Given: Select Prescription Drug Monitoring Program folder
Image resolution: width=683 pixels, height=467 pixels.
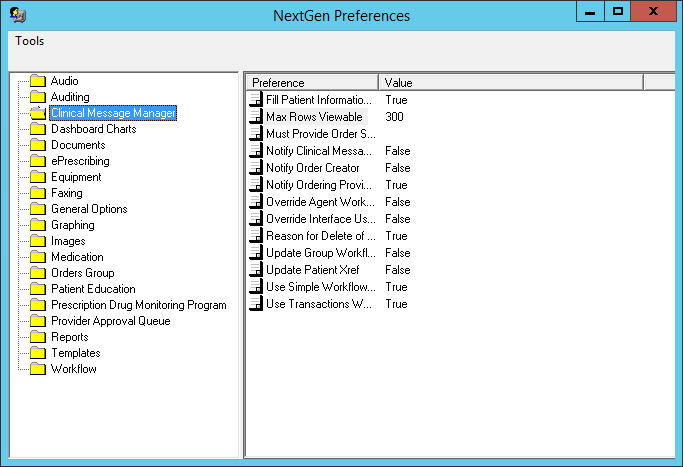Looking at the screenshot, I should [x=139, y=305].
